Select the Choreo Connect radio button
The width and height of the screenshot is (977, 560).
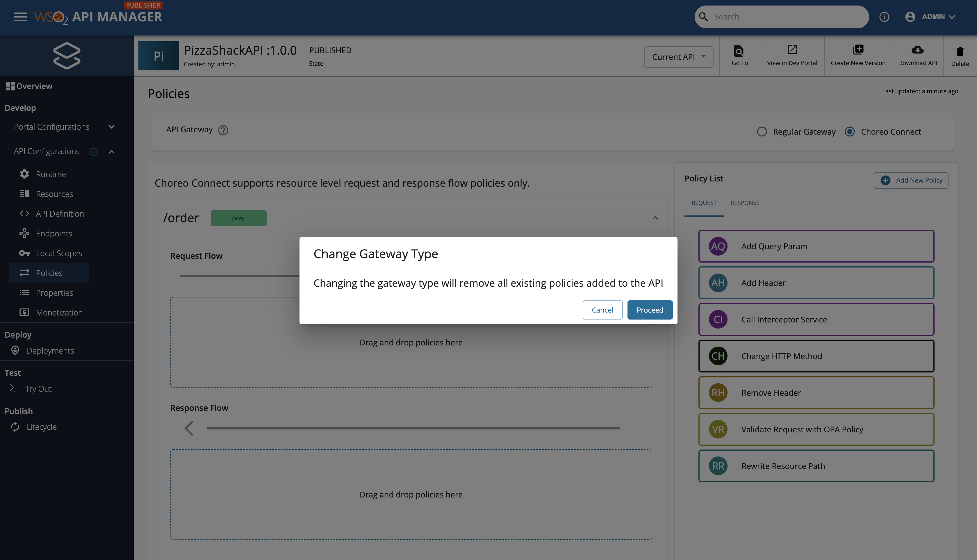click(x=850, y=131)
